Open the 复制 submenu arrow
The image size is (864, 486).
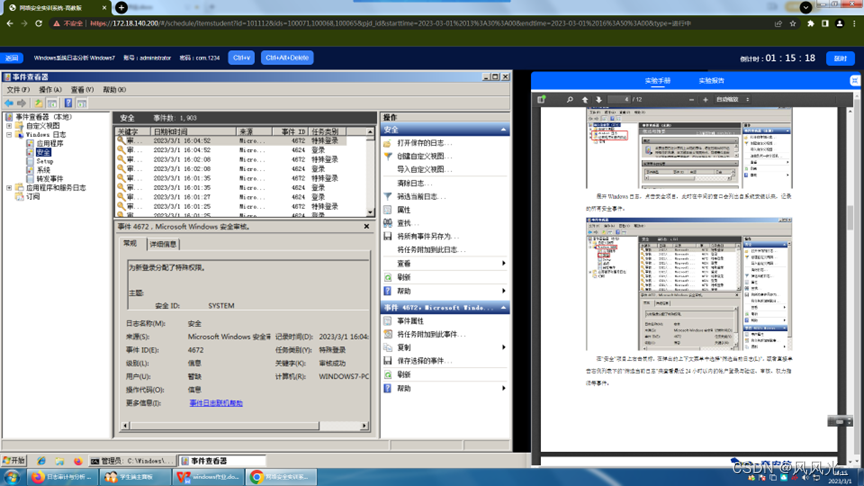point(504,347)
